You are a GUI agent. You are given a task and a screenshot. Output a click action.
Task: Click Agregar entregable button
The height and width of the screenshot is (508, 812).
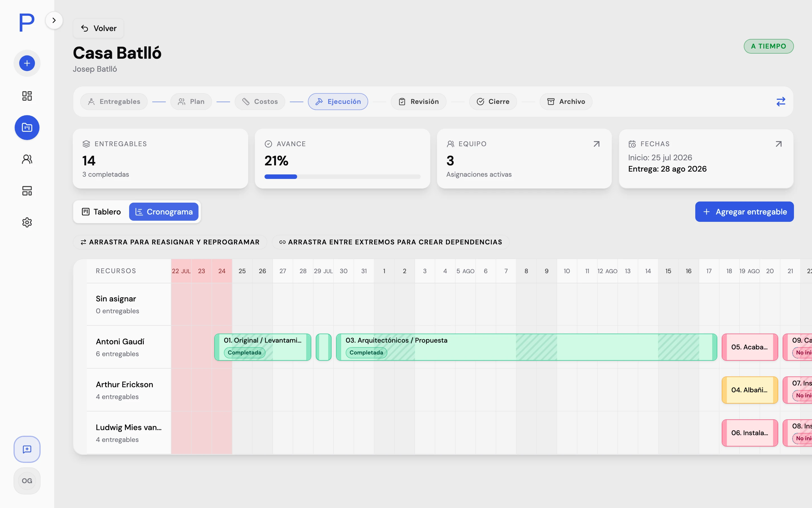coord(744,212)
